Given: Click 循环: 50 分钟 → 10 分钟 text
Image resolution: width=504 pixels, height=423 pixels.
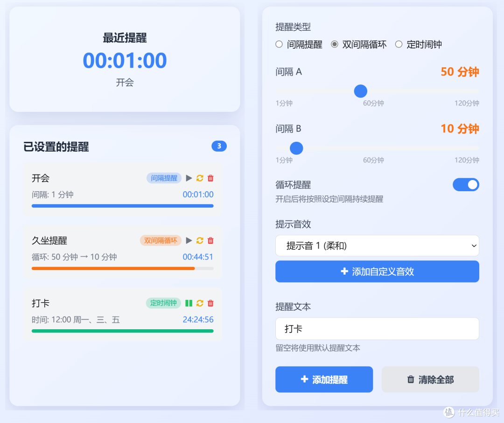Looking at the screenshot, I should (74, 257).
